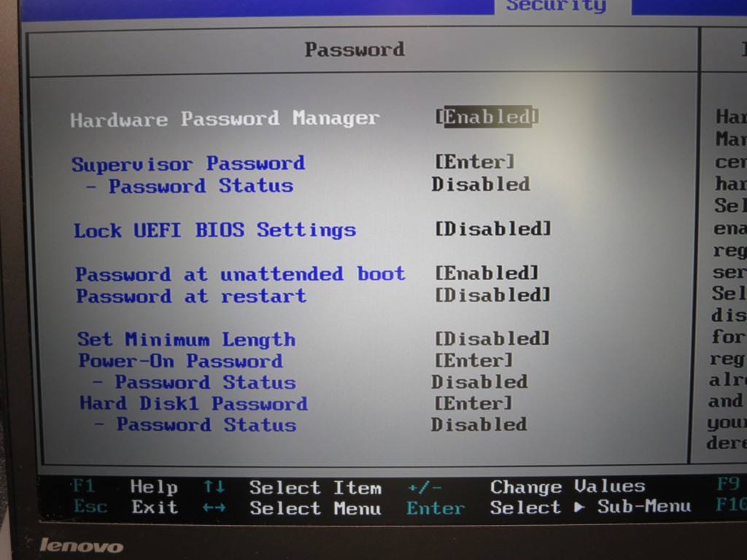Click the up-down arrows Select Item icon

(214, 486)
